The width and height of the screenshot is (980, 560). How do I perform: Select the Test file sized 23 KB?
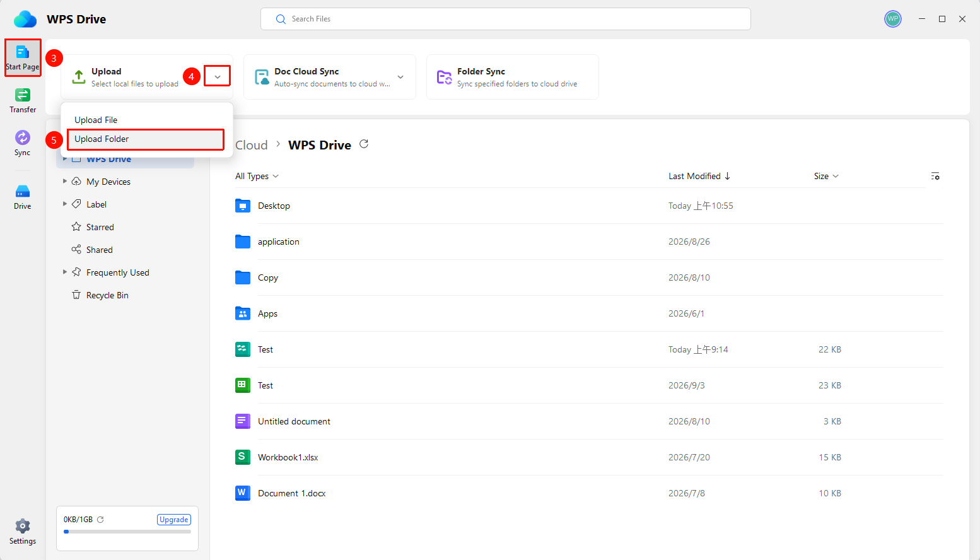[x=589, y=385]
